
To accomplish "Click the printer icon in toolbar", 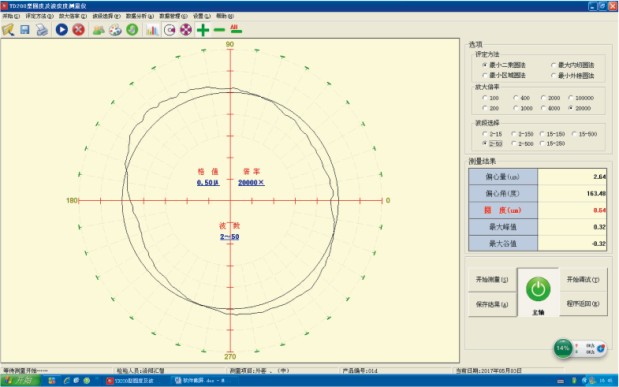I will (42, 30).
